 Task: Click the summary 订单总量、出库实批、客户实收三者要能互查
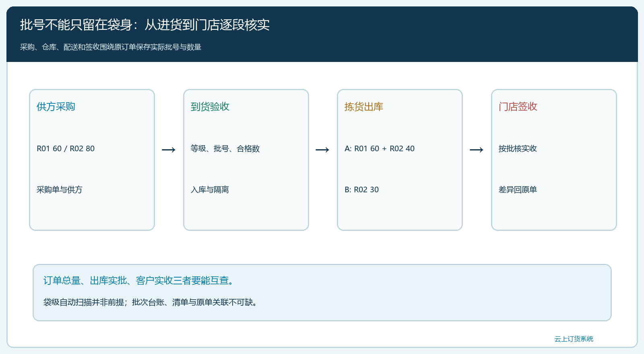point(138,280)
